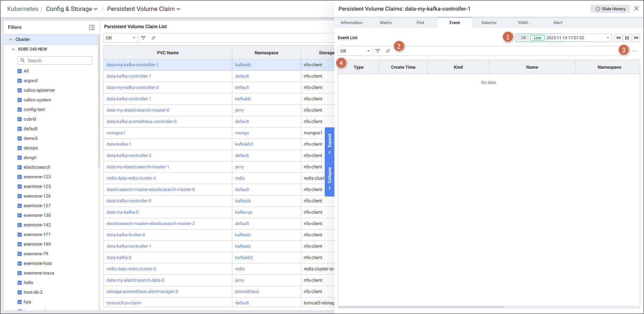Open the three-dot more options menu
644x314 pixels.
(x=635, y=51)
